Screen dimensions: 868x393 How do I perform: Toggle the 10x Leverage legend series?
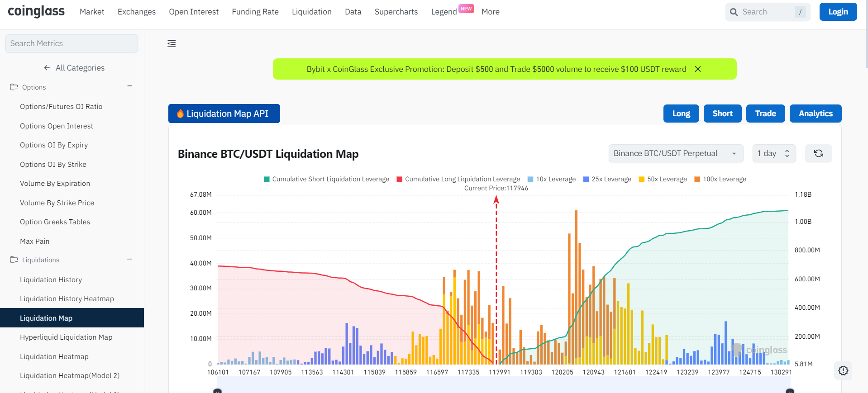[552, 179]
